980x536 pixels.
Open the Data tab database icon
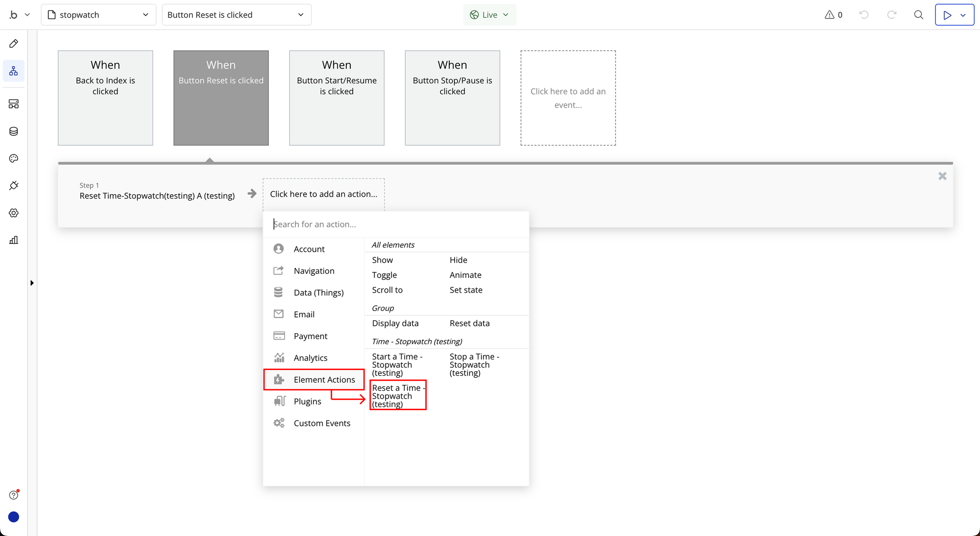pos(13,131)
